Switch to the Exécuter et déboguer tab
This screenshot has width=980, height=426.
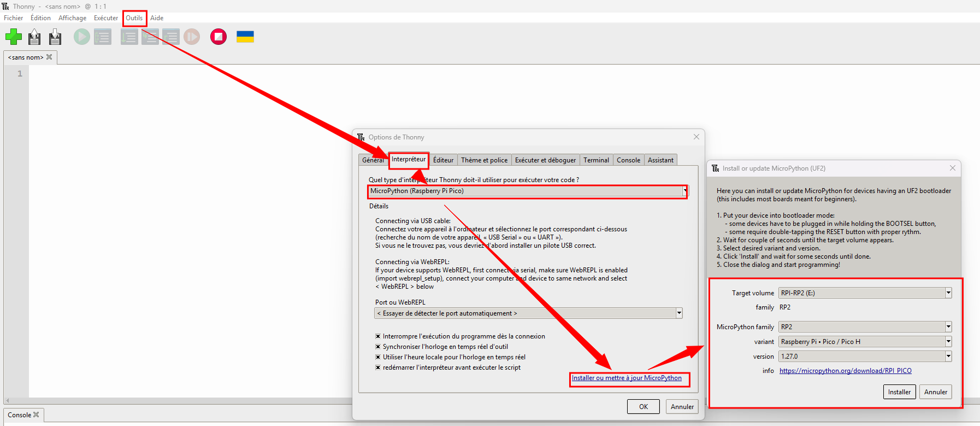[x=545, y=160]
